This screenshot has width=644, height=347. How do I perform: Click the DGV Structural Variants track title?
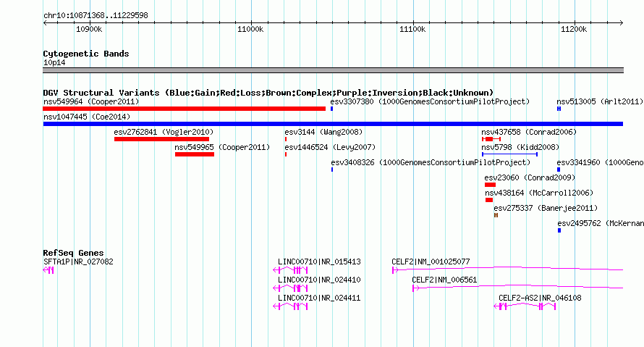coord(268,93)
